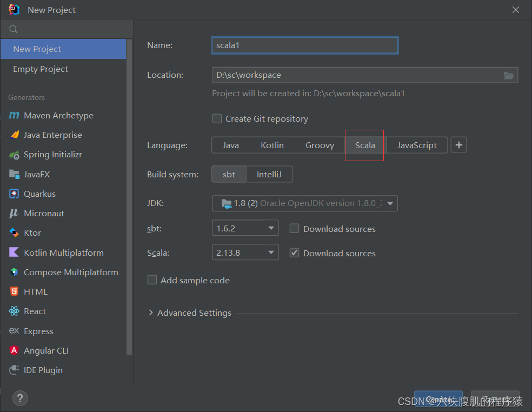Select Java language option
This screenshot has width=532, height=412.
pos(231,145)
